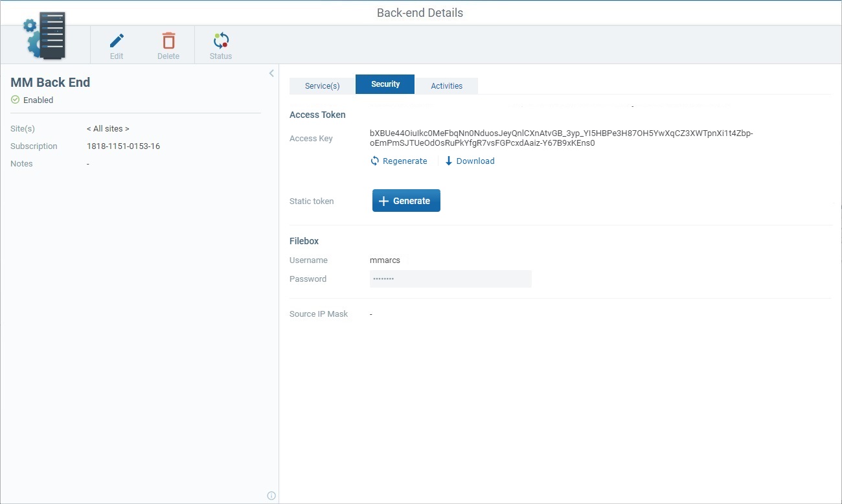Open the info icon at panel bottom

271,495
